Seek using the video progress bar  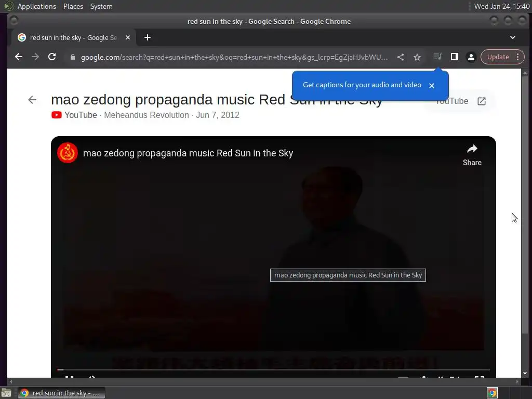coord(273,369)
